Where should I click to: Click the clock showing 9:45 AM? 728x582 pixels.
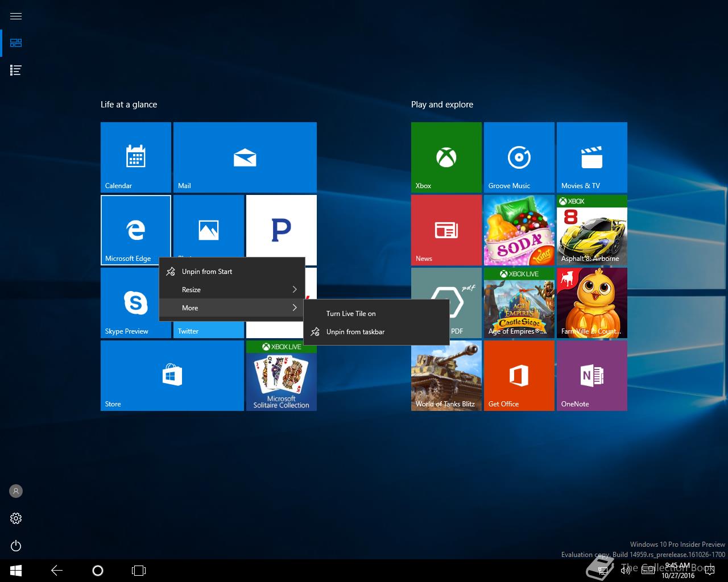pyautogui.click(x=677, y=571)
